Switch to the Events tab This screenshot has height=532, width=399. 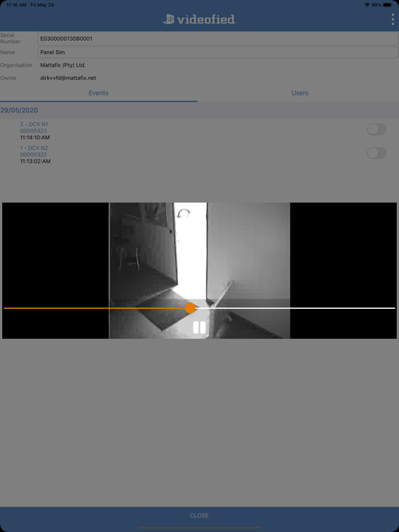[98, 93]
